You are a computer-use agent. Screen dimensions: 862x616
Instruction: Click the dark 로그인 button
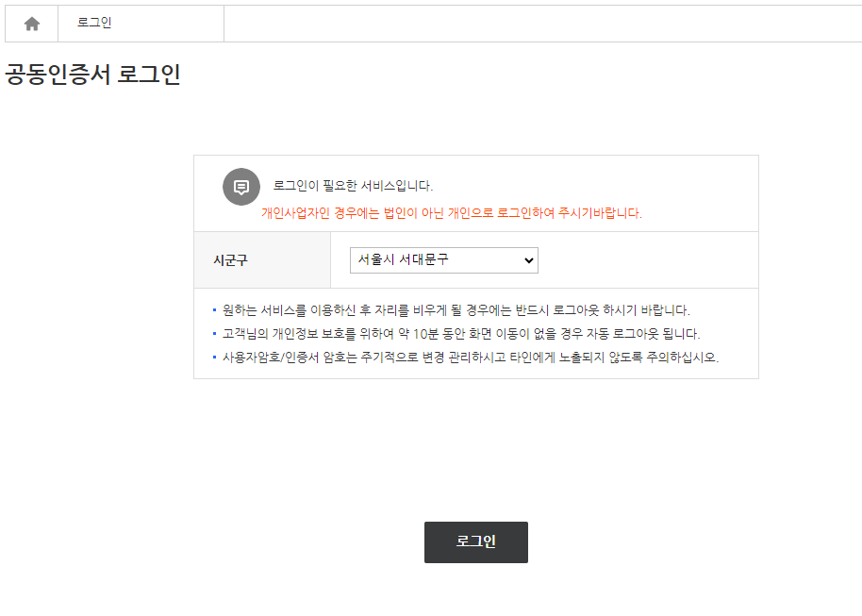click(476, 542)
